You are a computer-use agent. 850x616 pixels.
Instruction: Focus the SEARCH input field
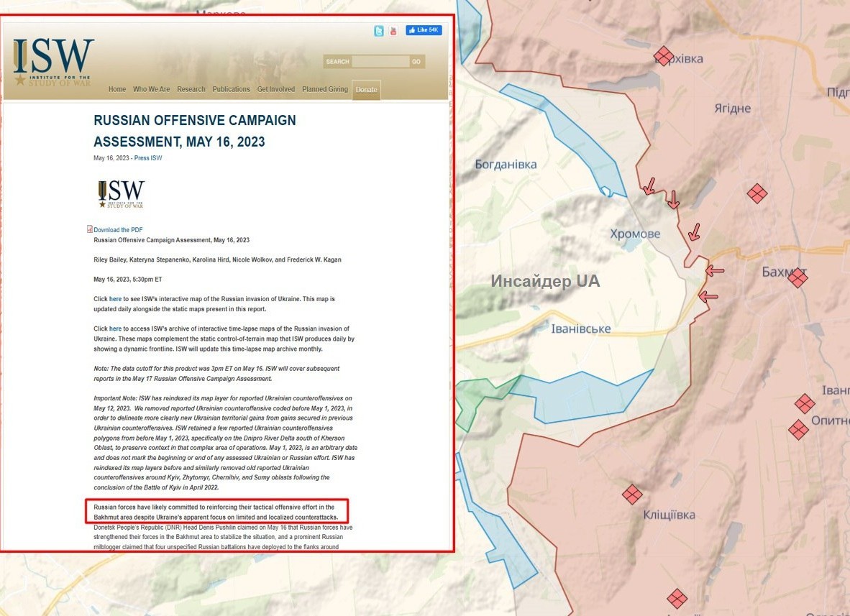380,62
